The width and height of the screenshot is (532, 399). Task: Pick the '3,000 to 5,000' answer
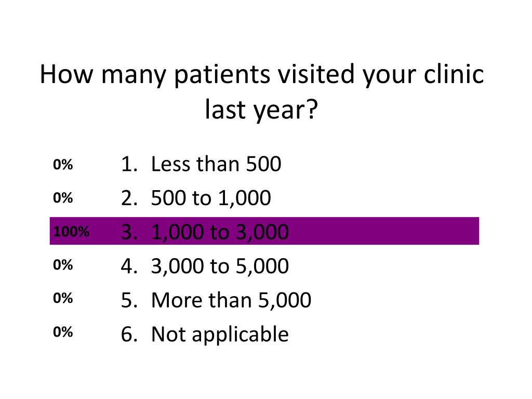click(220, 266)
